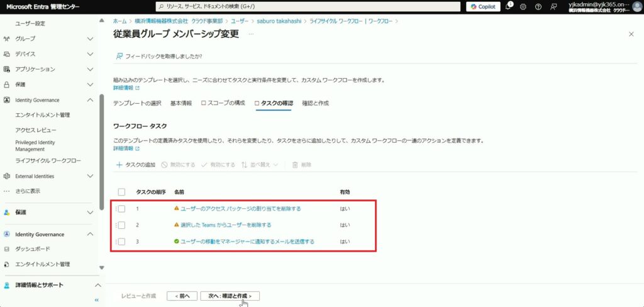
Task: Open account avatar at top right
Action: (636, 7)
